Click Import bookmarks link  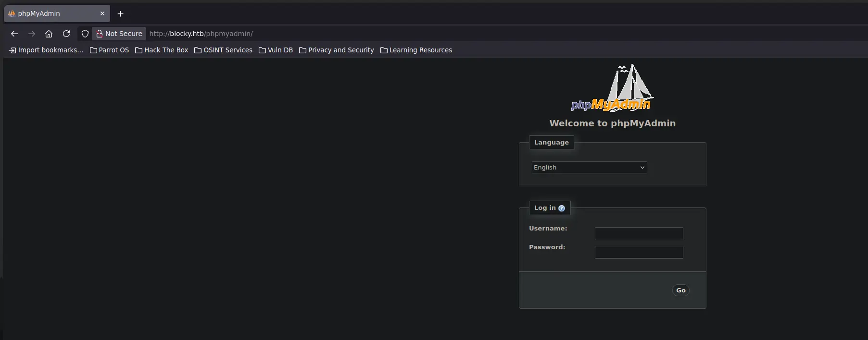46,50
